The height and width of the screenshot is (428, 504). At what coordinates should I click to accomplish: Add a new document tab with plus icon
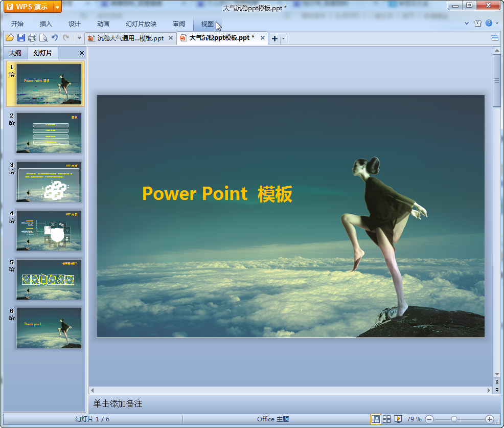pos(274,38)
